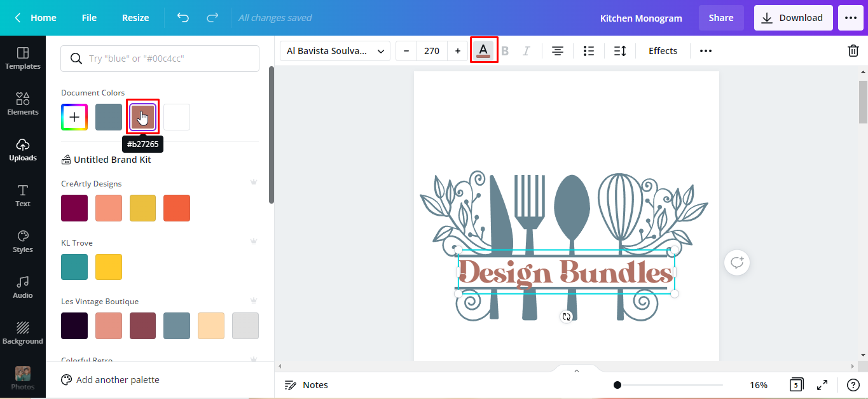
Task: Add a comment on the canvas
Action: tap(737, 262)
